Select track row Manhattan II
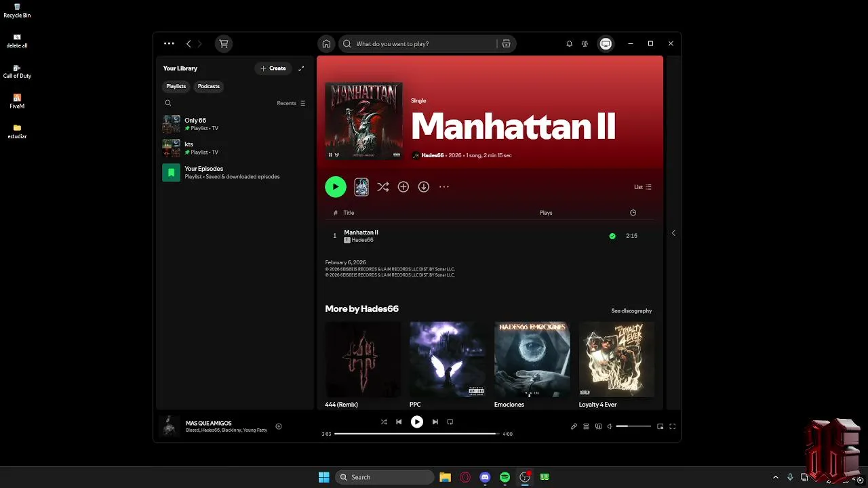Image resolution: width=868 pixels, height=488 pixels. pos(490,236)
